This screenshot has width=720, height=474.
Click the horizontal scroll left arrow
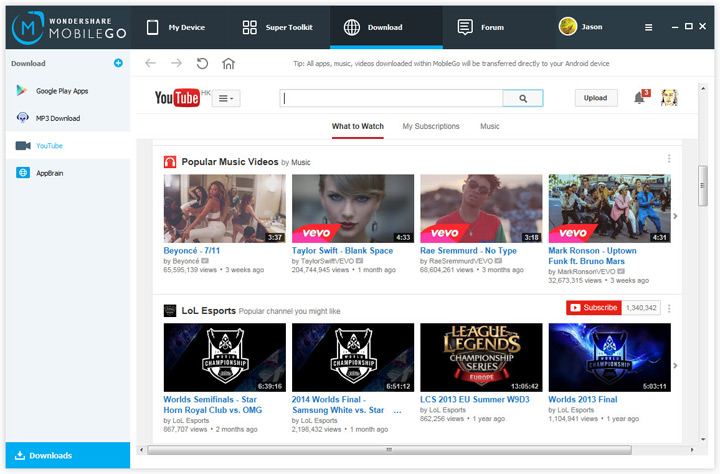point(141,450)
